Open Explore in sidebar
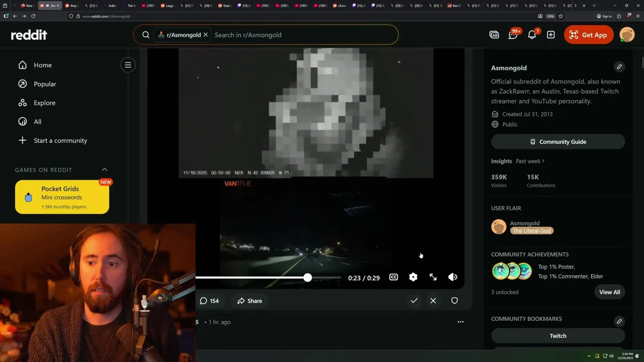The height and width of the screenshot is (362, 644). click(44, 103)
